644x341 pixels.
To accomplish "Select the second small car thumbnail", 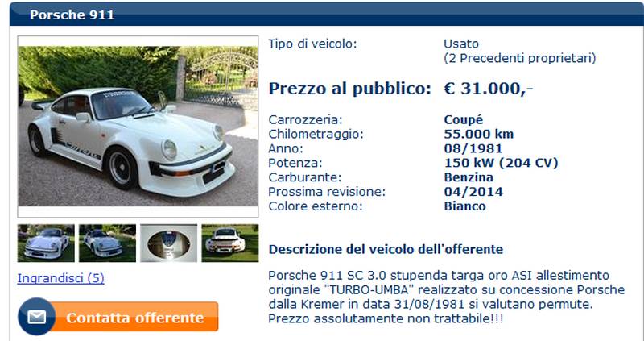I will tap(107, 243).
